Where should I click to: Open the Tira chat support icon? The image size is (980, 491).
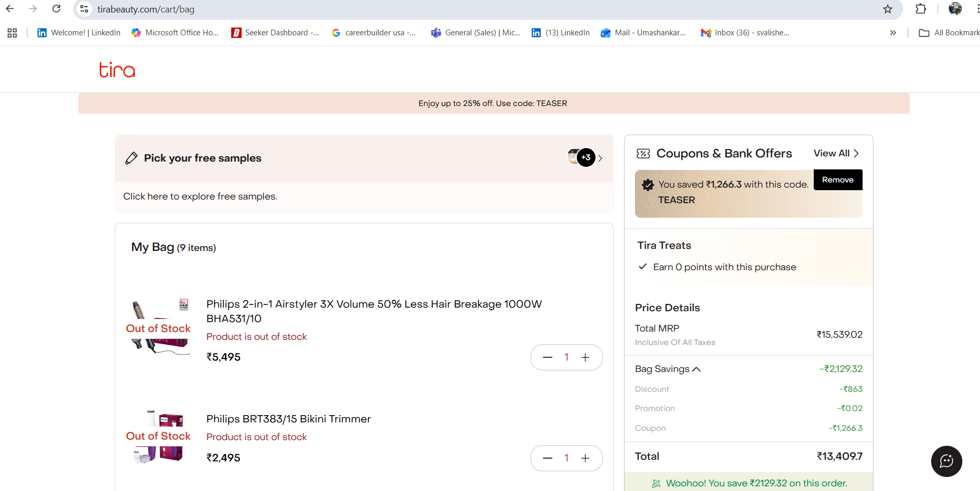(x=946, y=461)
